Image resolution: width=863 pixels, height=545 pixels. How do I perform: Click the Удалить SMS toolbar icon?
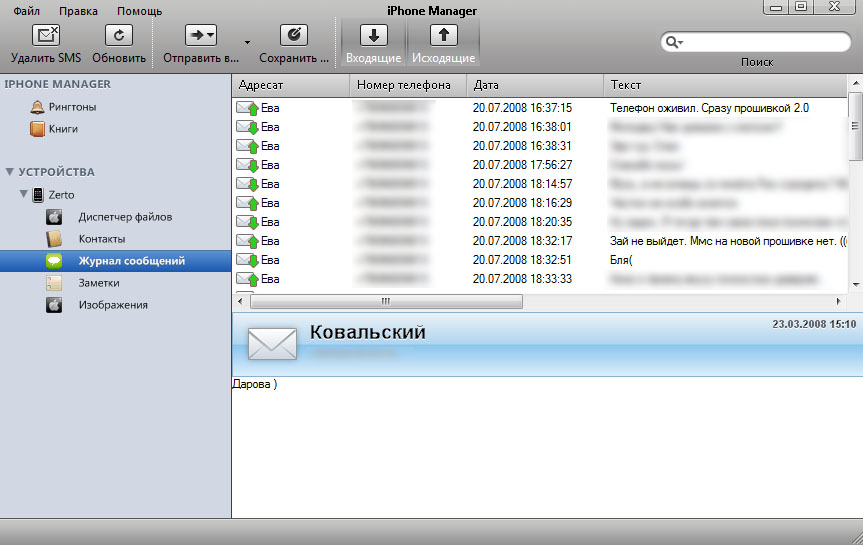pos(46,36)
